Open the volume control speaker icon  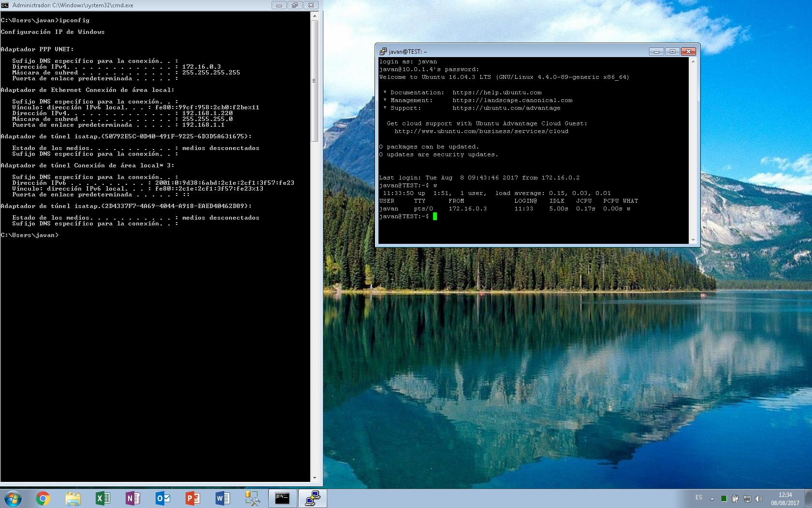click(x=758, y=499)
